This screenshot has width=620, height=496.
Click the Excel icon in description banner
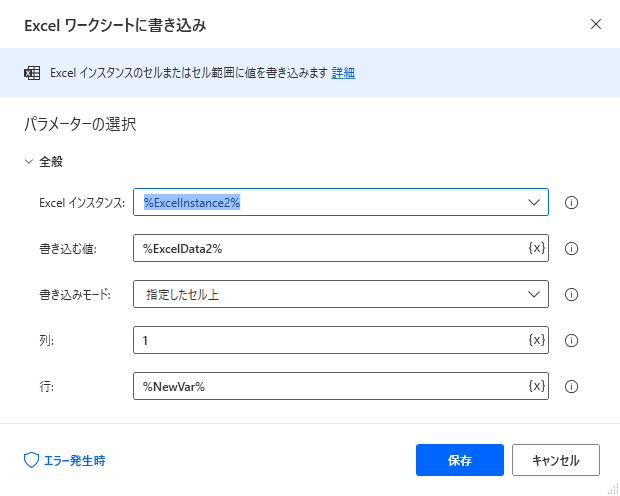pyautogui.click(x=32, y=73)
